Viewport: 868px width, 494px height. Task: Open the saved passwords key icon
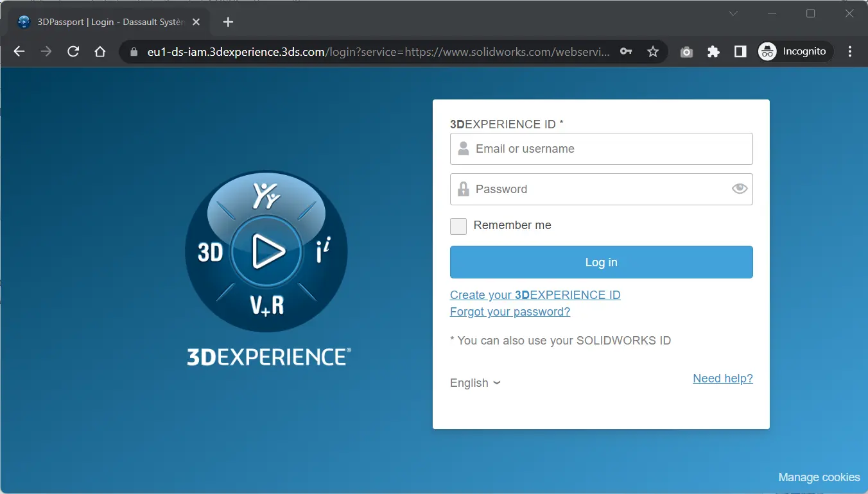tap(626, 52)
